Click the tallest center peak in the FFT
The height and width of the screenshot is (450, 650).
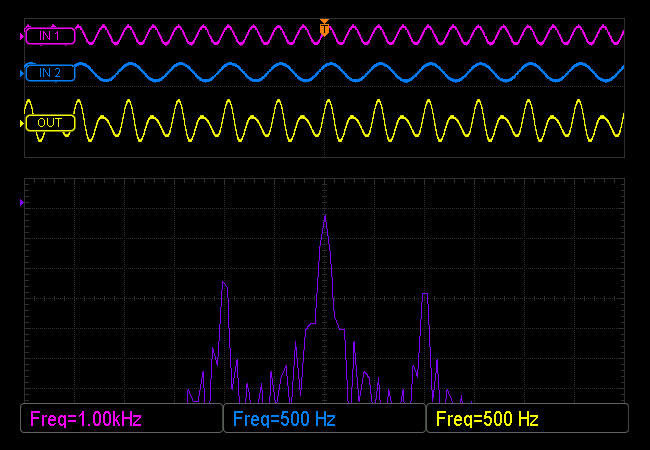click(x=324, y=216)
